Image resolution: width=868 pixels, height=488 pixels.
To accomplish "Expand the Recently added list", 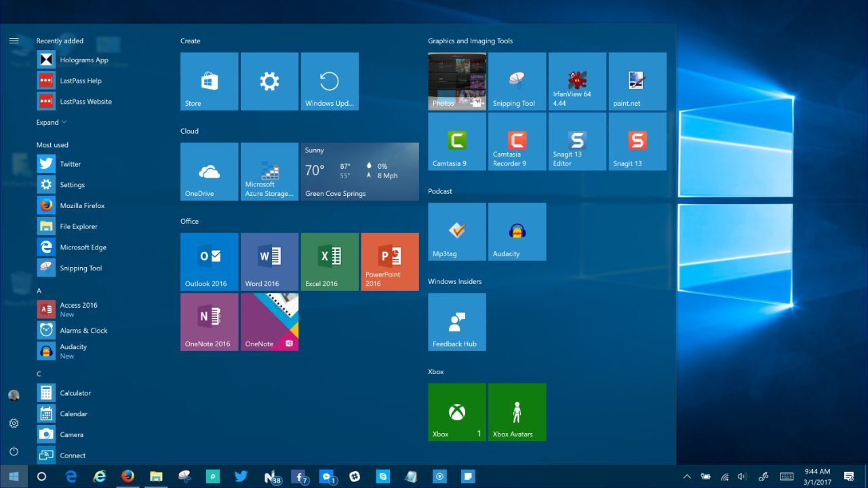I will tap(52, 123).
